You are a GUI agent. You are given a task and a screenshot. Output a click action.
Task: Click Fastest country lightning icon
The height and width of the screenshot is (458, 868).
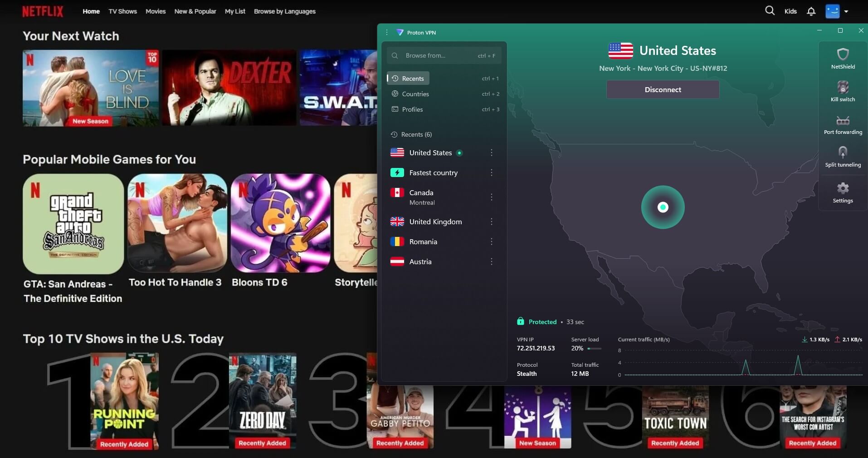tap(397, 172)
